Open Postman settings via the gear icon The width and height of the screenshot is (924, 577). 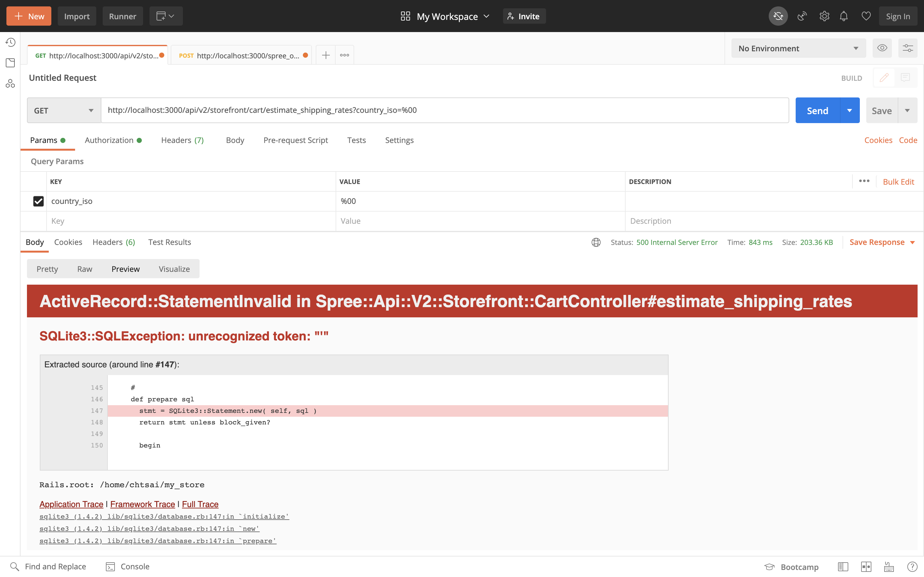click(x=824, y=16)
